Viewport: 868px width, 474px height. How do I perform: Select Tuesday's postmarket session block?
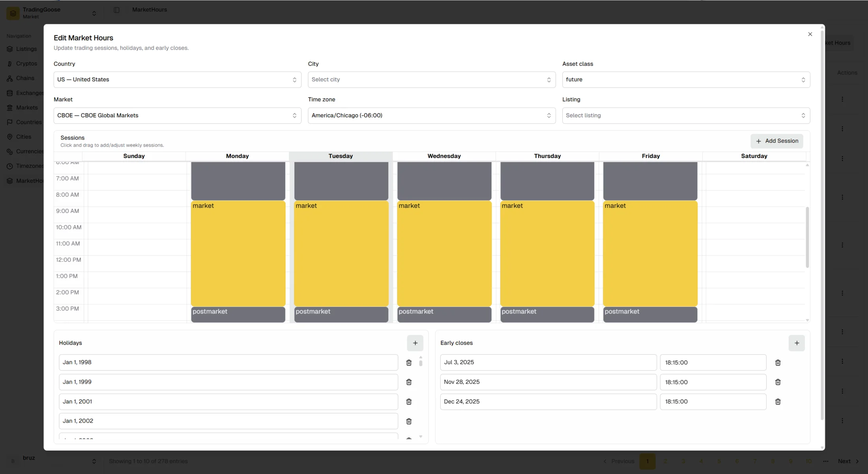coord(341,315)
